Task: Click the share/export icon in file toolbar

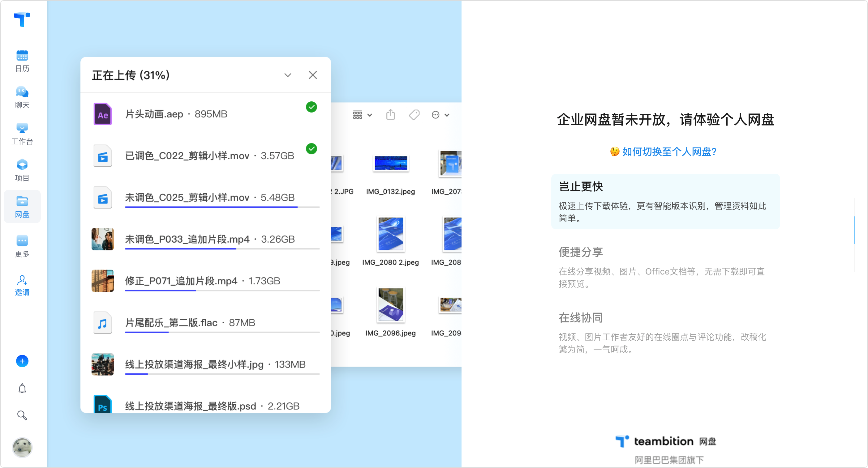Action: coord(390,115)
